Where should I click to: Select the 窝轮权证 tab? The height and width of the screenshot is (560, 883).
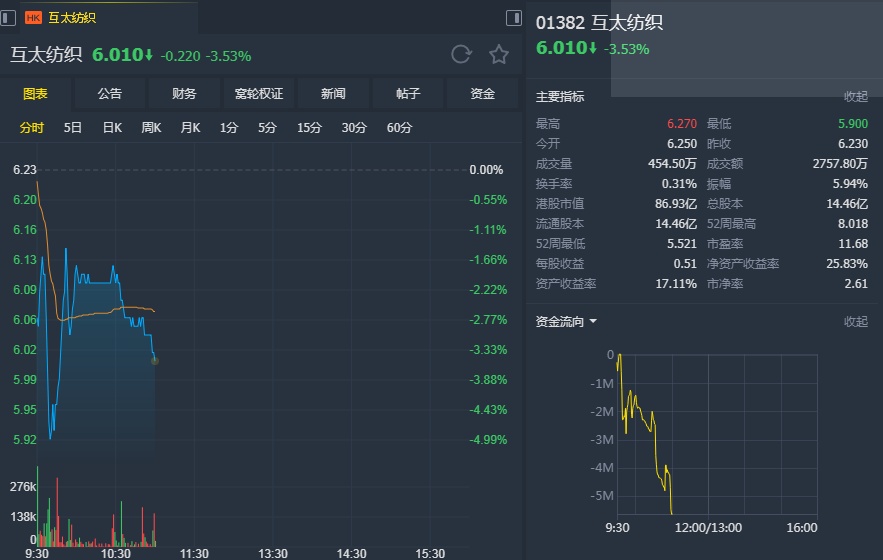tap(259, 94)
